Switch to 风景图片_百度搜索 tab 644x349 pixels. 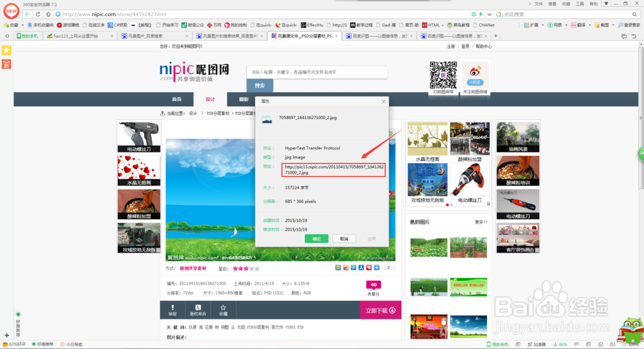point(155,36)
